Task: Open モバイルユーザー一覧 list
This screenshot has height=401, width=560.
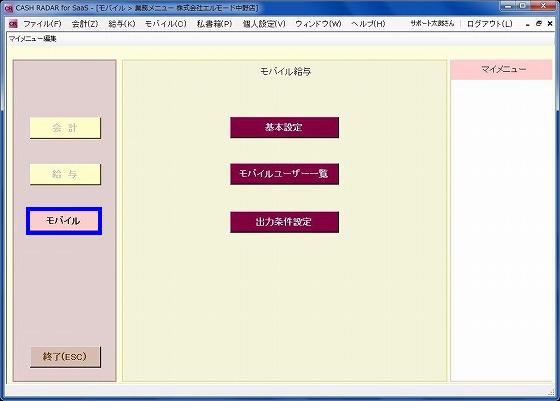Action: [x=285, y=174]
